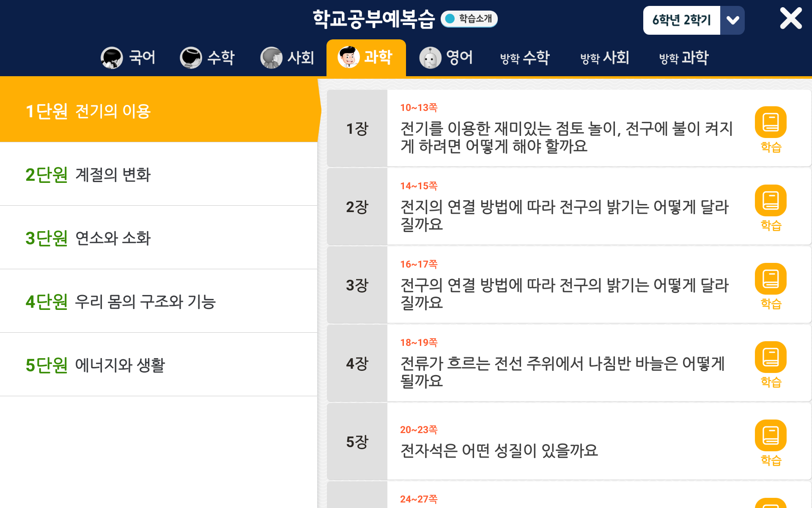Switch to the 방학 사회 tab
This screenshot has width=812, height=508.
(604, 58)
